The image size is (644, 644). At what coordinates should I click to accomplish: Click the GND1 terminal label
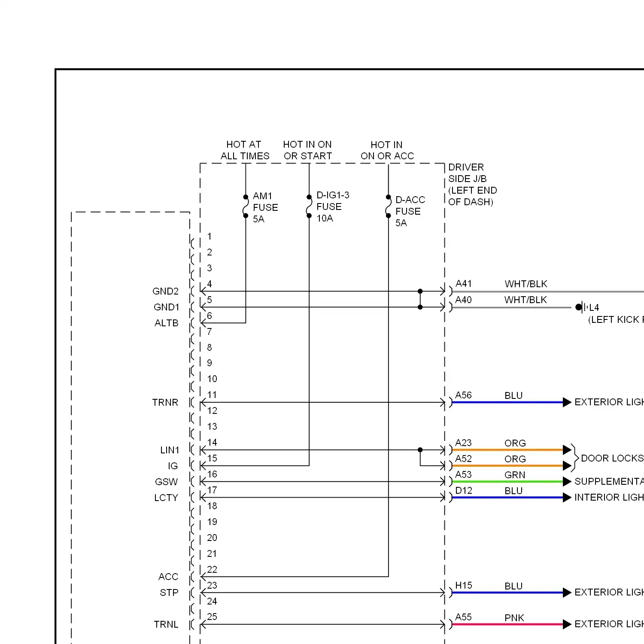coord(166,307)
